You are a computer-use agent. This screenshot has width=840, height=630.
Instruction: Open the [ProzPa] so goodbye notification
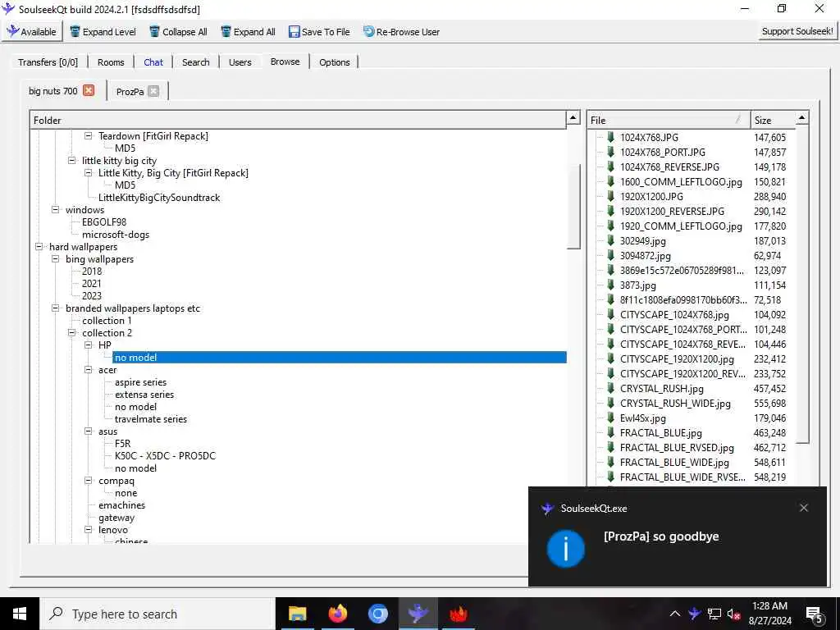point(677,536)
